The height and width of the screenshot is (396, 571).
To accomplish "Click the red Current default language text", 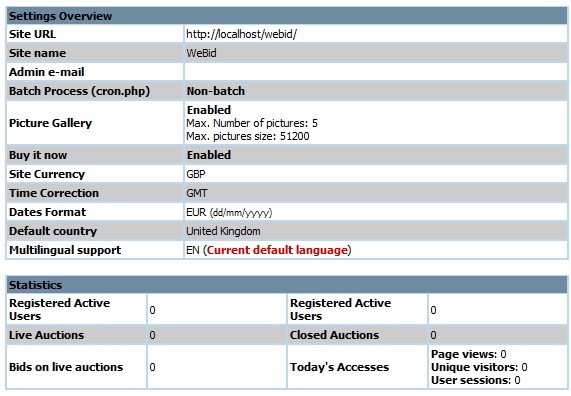I will (x=277, y=250).
